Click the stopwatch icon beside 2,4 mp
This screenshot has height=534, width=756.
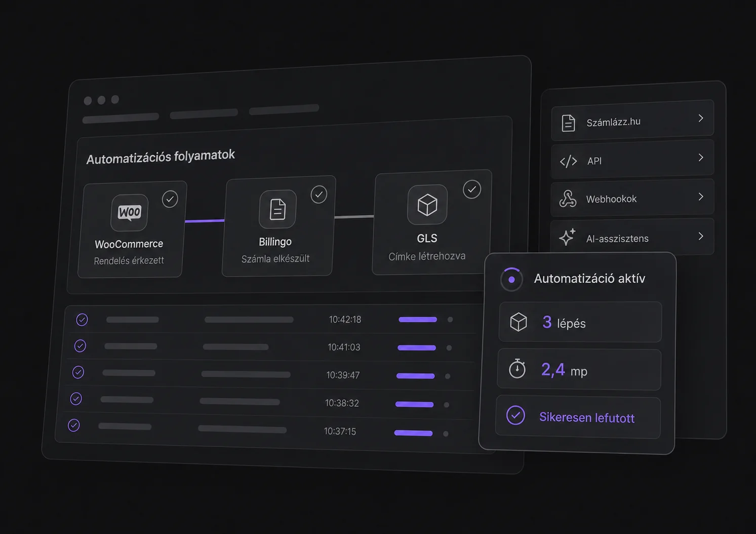click(517, 369)
